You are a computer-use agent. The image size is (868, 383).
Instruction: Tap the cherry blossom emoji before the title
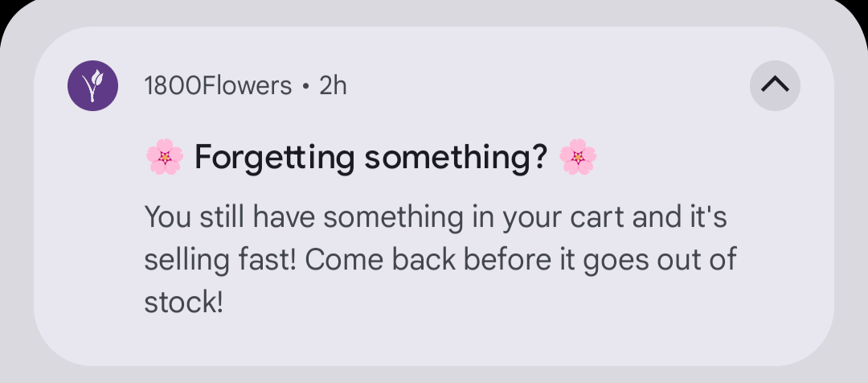coord(165,157)
